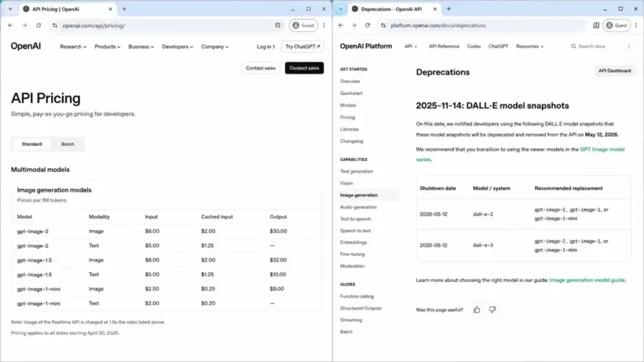Click Log in link
Screen dimensions: 644x362
266,47
